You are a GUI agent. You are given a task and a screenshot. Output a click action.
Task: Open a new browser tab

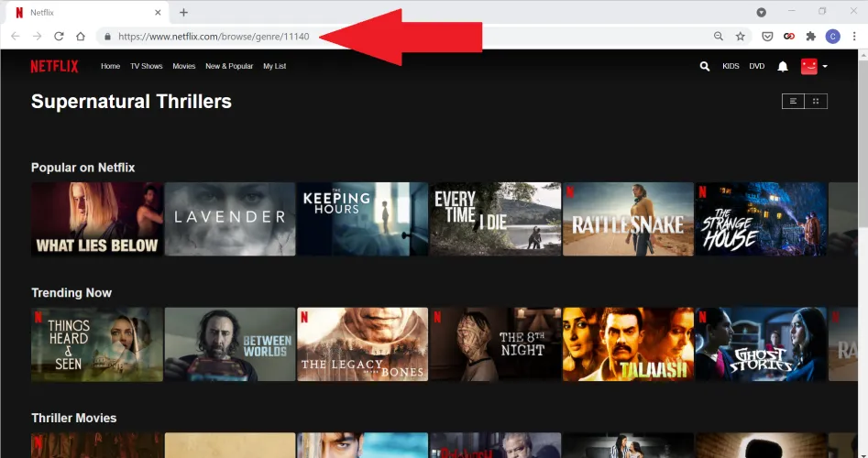[x=183, y=12]
